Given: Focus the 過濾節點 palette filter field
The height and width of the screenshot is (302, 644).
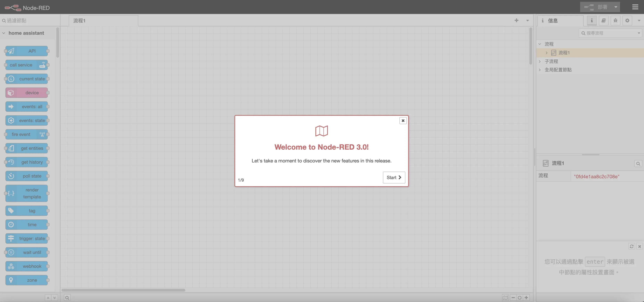Looking at the screenshot, I should (30, 20).
